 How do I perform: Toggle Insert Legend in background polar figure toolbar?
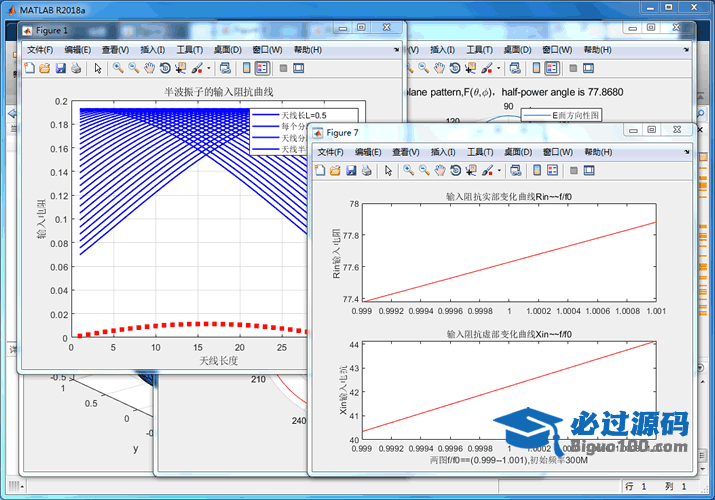pos(552,68)
